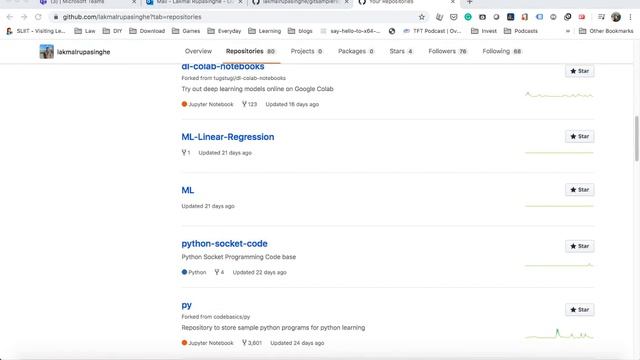Open the Learning bookmarks folder

click(x=264, y=31)
